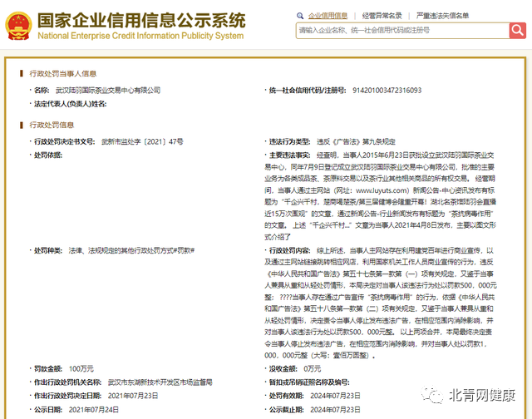532x419 pixels.
Task: Open the 企业信用信息 tab
Action: [328, 16]
